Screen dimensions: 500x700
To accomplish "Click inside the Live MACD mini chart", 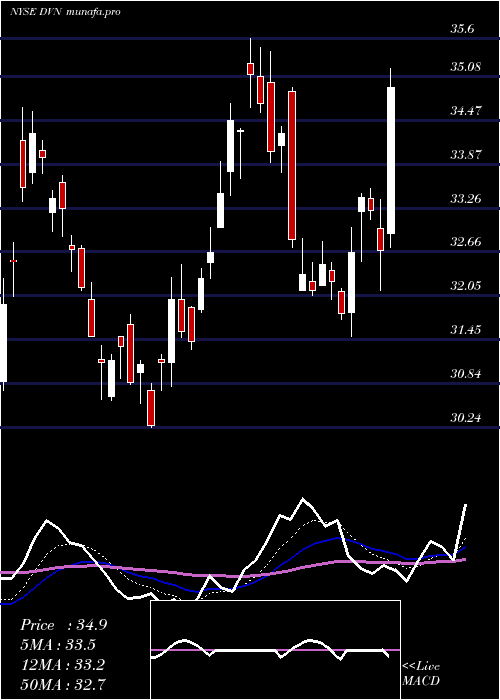I will pyautogui.click(x=275, y=650).
